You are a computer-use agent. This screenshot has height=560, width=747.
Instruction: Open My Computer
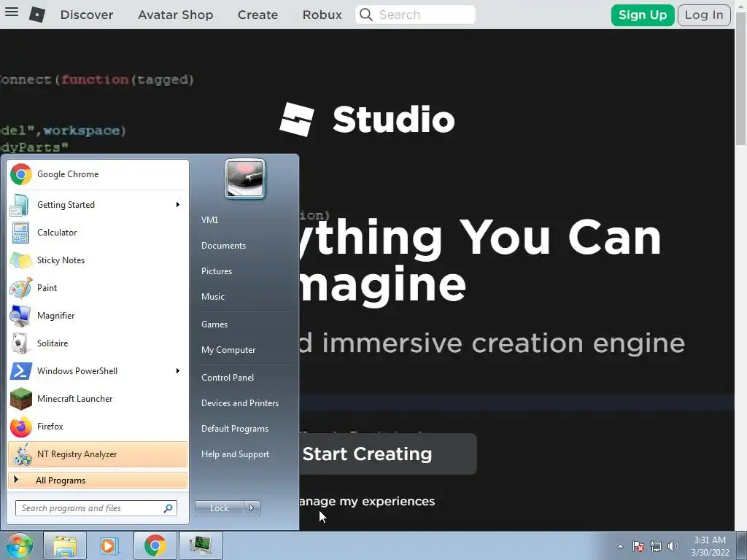228,350
